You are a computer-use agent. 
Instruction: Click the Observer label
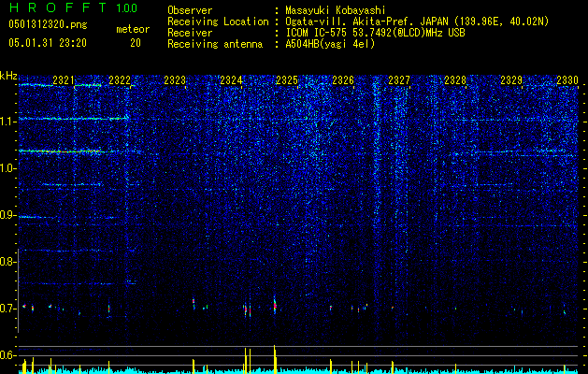[190, 10]
